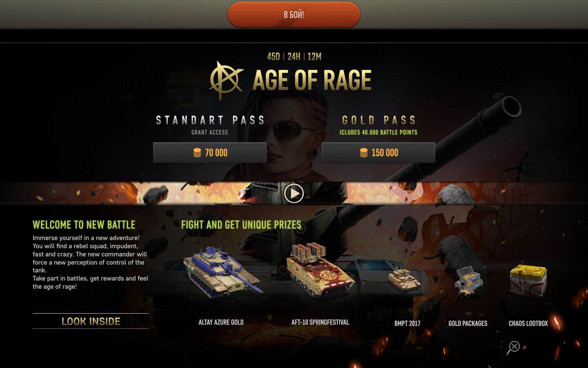Click the Gold Packages label text

[x=468, y=323]
